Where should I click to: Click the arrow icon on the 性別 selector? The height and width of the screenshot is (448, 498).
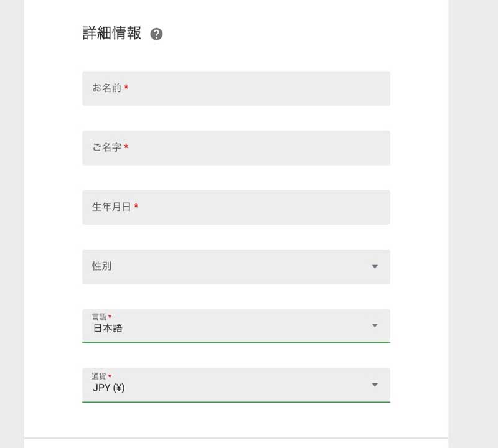tap(375, 266)
